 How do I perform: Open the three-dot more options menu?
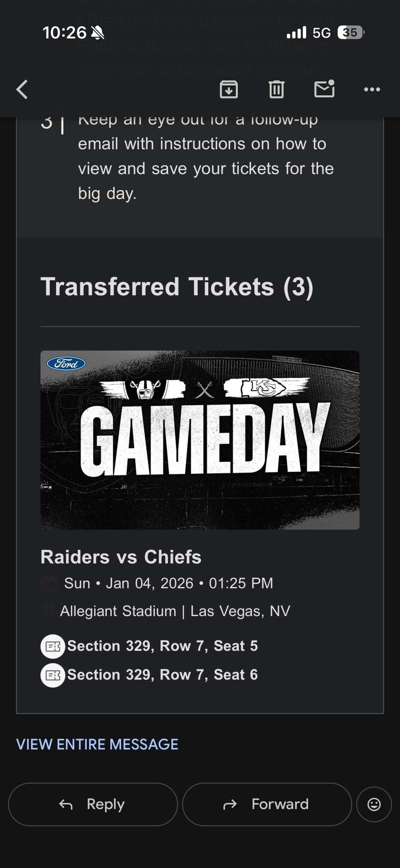tap(372, 90)
